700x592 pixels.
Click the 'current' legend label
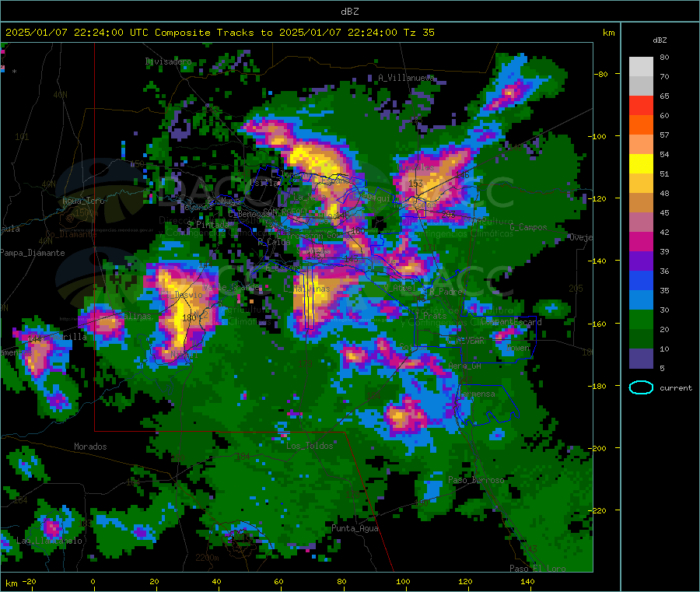[x=676, y=388]
